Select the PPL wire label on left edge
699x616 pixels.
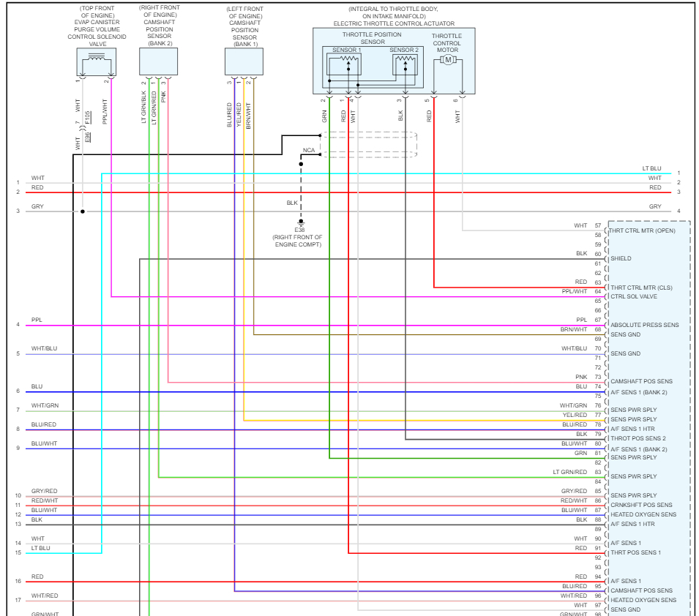(x=37, y=320)
